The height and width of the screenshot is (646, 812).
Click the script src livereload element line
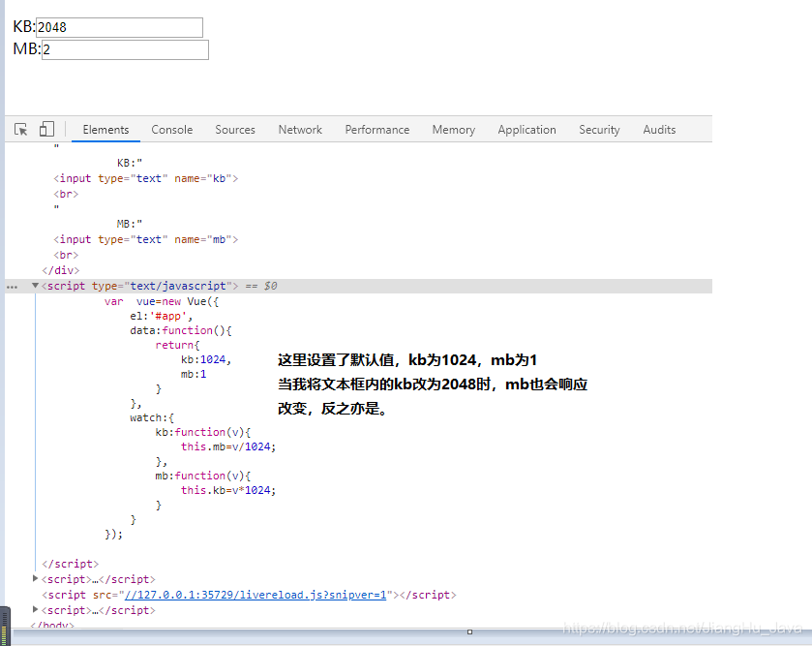(249, 595)
